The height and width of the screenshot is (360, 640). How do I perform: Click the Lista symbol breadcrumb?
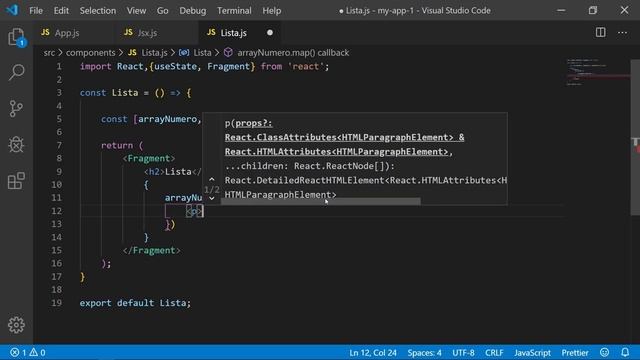(196, 53)
